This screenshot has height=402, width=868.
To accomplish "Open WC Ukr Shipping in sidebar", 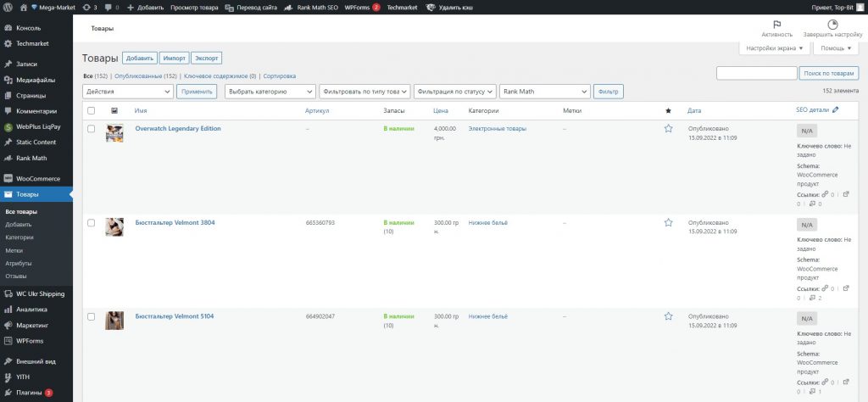I will coord(36,294).
